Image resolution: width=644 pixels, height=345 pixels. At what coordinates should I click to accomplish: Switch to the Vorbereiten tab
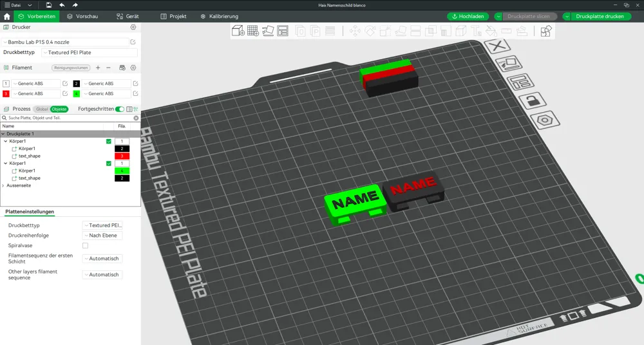tap(37, 17)
